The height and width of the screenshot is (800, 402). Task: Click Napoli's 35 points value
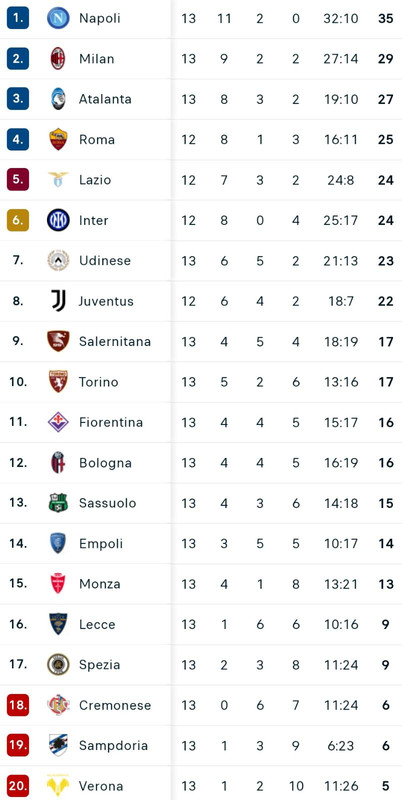click(386, 18)
